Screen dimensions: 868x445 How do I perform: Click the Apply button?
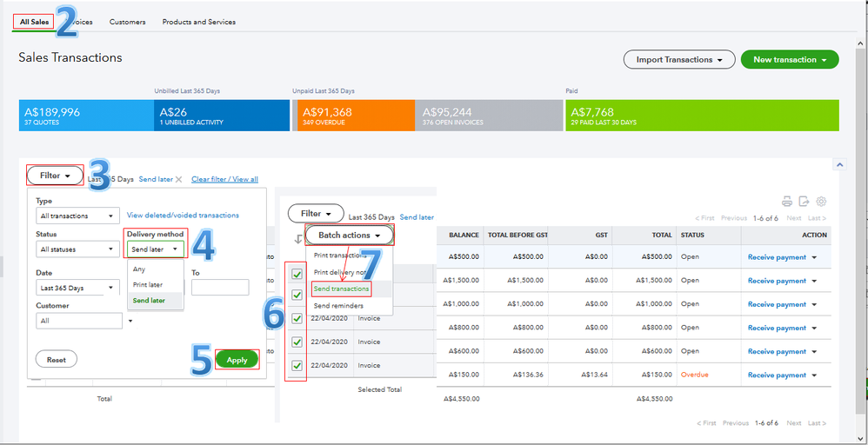coord(237,360)
